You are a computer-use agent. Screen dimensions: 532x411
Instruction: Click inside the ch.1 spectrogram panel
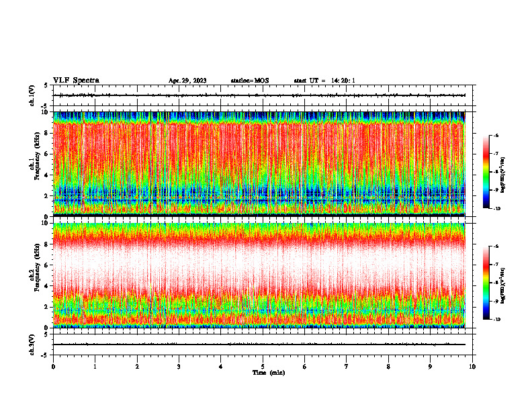click(x=259, y=164)
